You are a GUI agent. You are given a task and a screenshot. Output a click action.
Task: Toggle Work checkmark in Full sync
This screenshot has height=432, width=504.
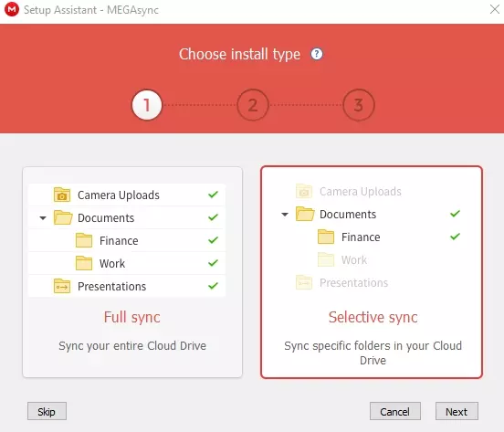[x=213, y=263]
